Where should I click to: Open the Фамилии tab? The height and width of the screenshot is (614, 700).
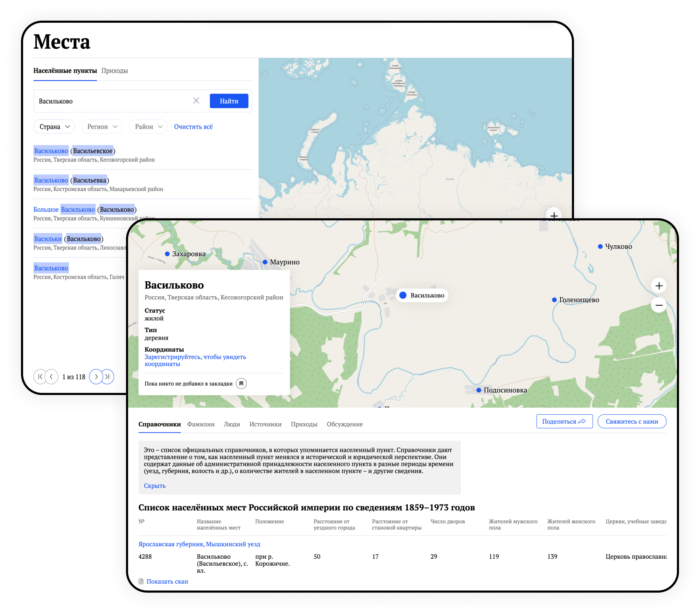click(200, 424)
